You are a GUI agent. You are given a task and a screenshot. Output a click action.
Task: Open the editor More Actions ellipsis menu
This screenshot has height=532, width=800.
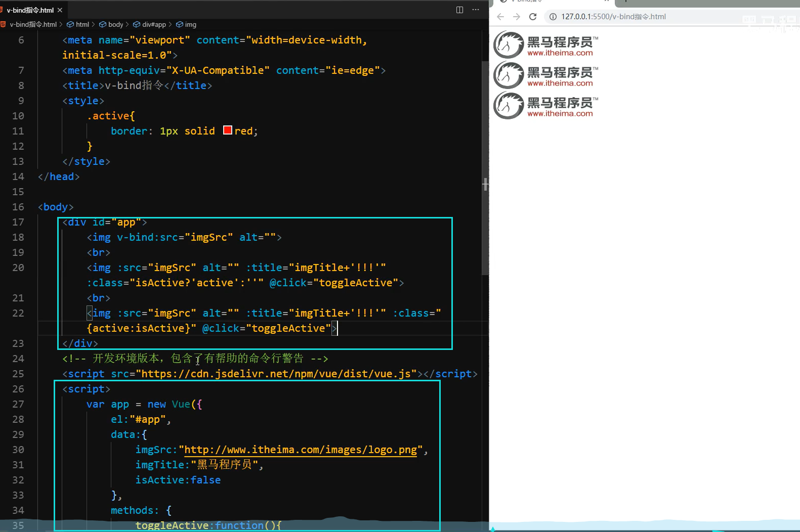pyautogui.click(x=475, y=10)
